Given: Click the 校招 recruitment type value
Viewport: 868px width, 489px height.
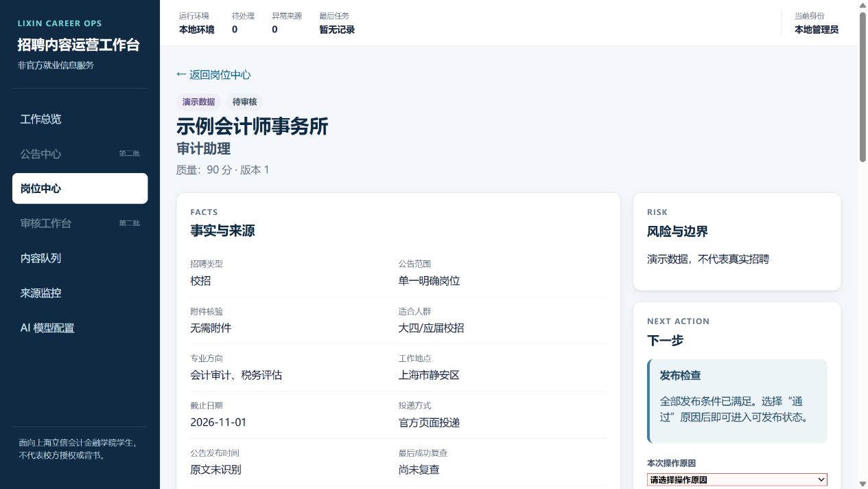Looking at the screenshot, I should 201,281.
